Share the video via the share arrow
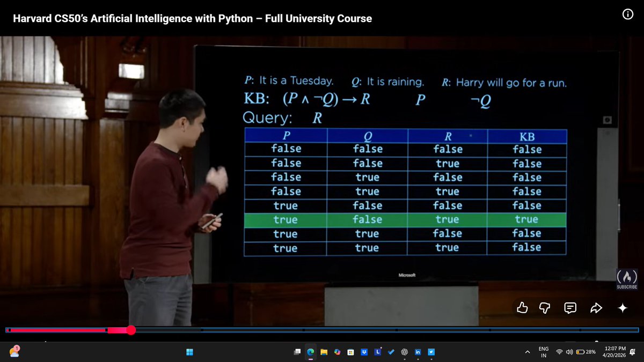This screenshot has height=362, width=644. coord(596,308)
